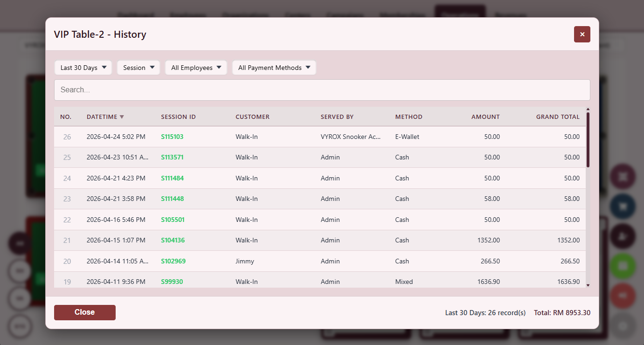Select the "Total: RM 8953.30" footer text

coord(562,313)
